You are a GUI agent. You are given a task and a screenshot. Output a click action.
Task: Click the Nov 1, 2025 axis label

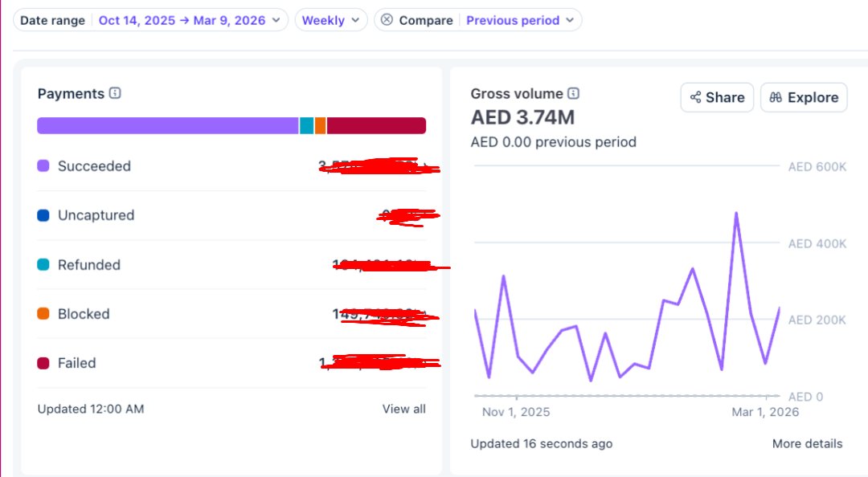(516, 412)
